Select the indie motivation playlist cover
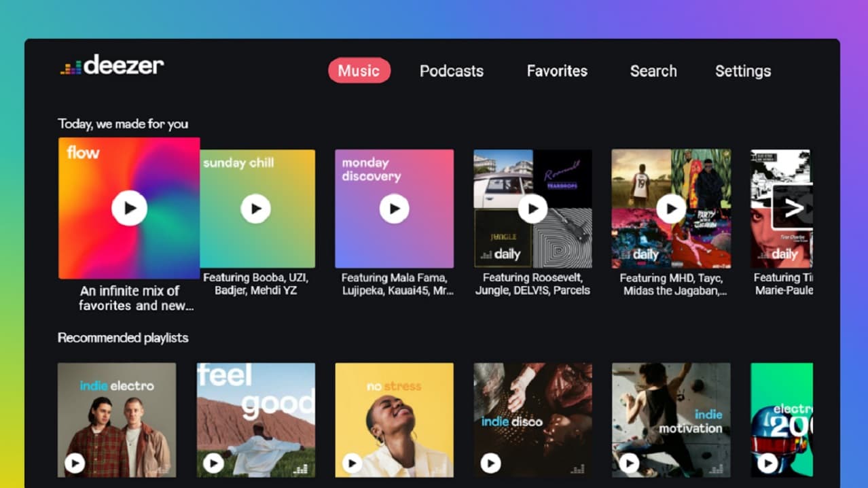This screenshot has height=488, width=868. click(x=672, y=420)
